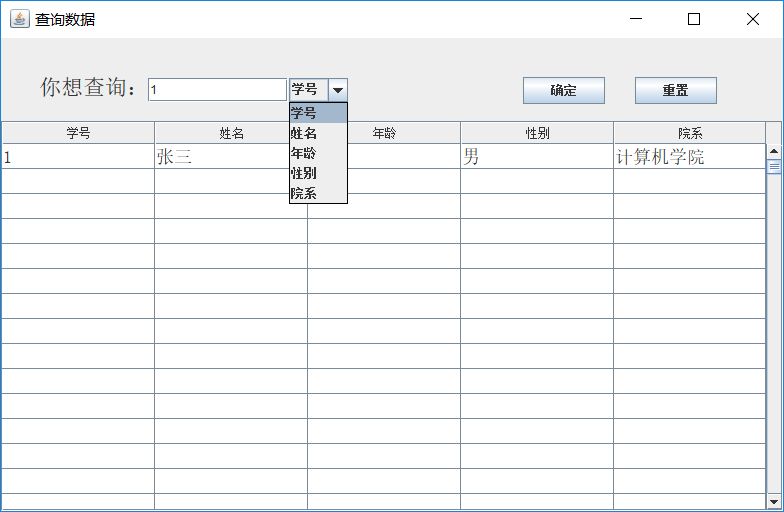This screenshot has width=784, height=512.
Task: Select 学号 in the dropdown list
Action: click(x=318, y=113)
